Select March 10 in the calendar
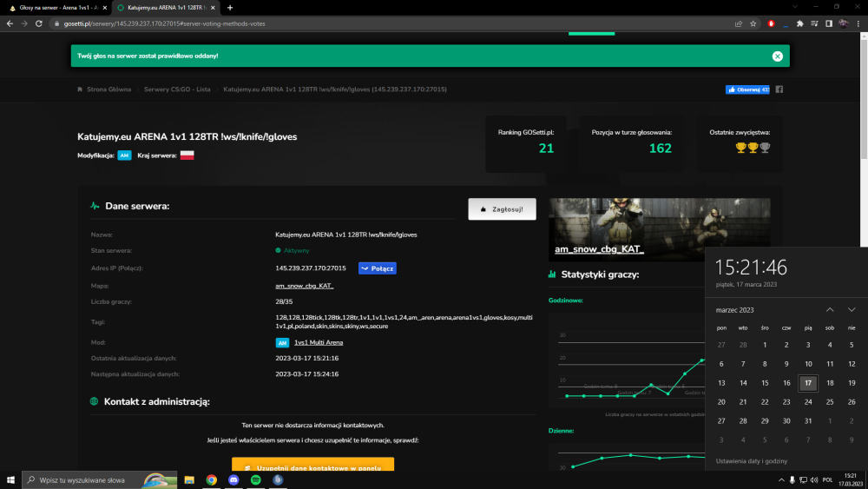The image size is (868, 489). click(x=808, y=364)
